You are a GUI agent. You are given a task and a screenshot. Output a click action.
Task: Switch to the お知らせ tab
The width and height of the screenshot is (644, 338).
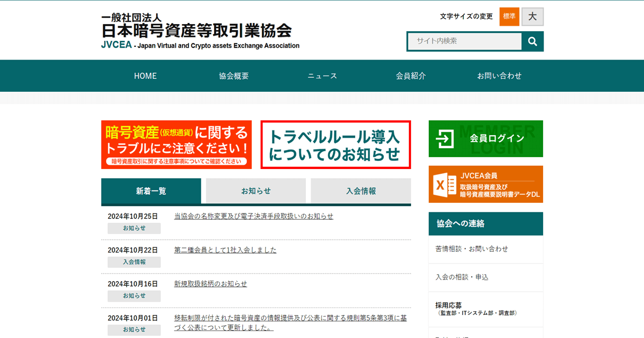(256, 191)
